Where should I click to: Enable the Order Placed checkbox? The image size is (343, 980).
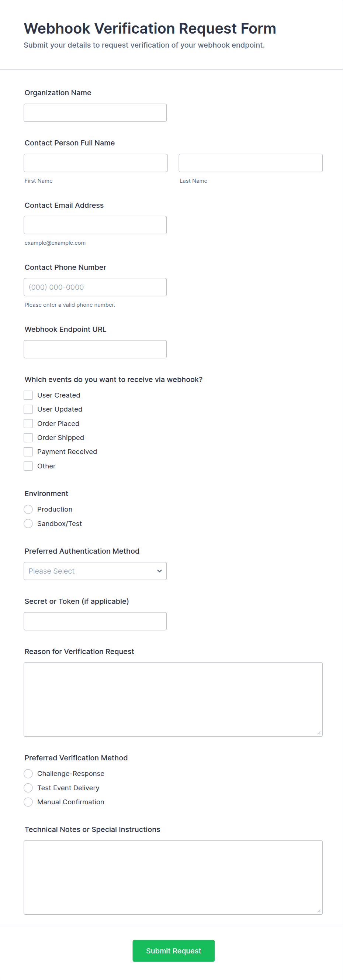(x=28, y=423)
